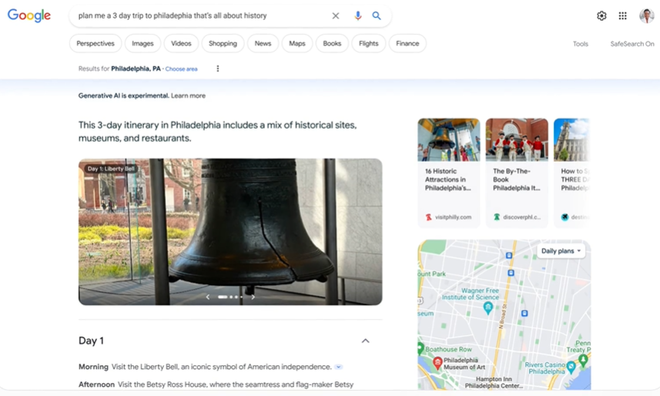
Task: Click the Philadelphia Museum of Art map pin
Action: [x=437, y=363]
